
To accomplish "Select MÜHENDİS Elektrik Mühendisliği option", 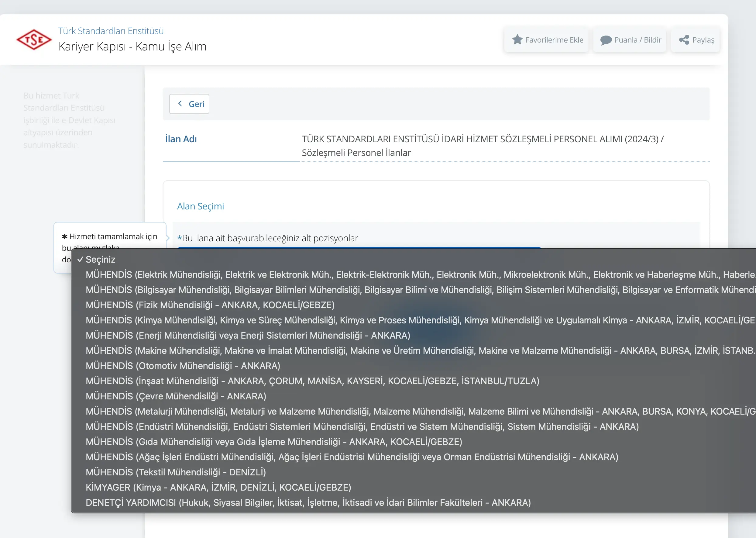I will [x=413, y=275].
